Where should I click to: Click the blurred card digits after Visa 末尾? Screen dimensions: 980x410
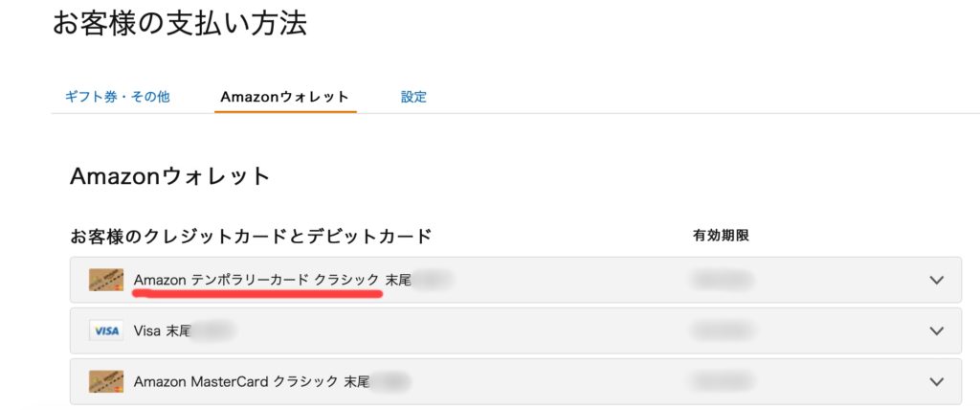212,331
